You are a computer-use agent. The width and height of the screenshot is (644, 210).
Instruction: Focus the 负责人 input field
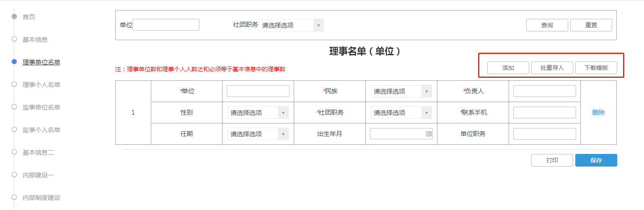coord(544,91)
